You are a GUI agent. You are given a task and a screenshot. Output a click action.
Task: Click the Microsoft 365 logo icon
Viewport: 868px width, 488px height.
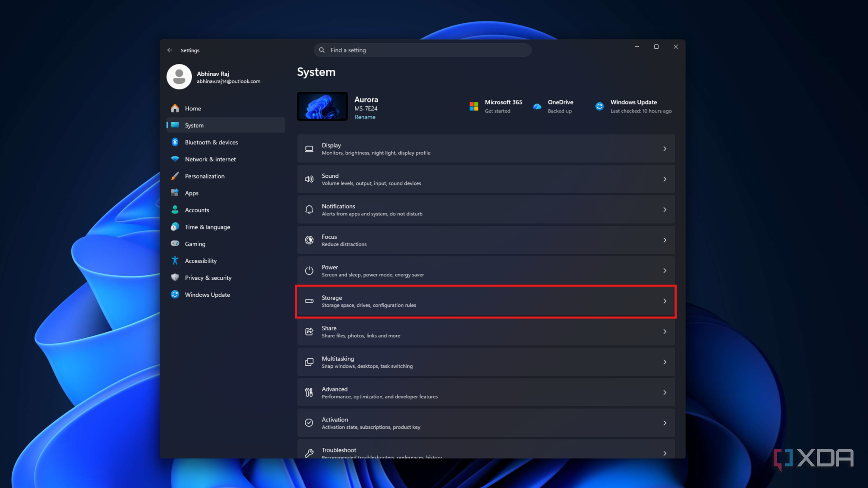click(474, 106)
